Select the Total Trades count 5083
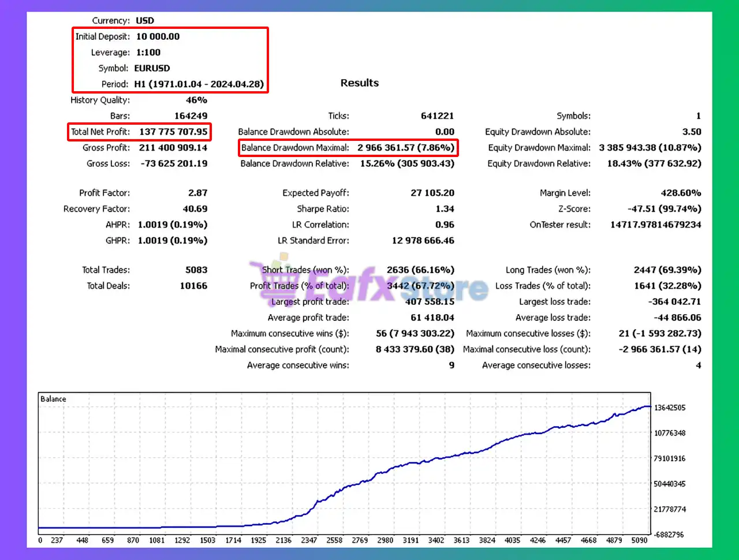 (196, 270)
